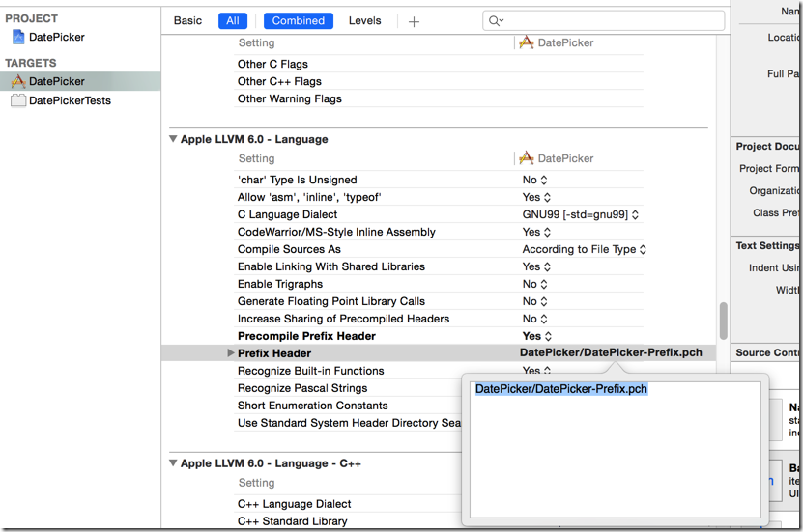Click the DatePickerTests target folder icon
The width and height of the screenshot is (803, 532).
(x=18, y=100)
